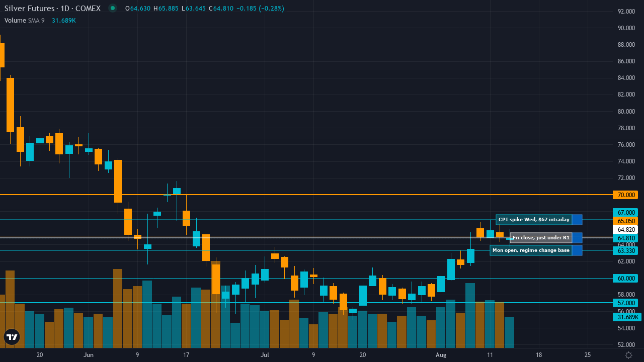The height and width of the screenshot is (362, 644).
Task: Click the green market status indicator
Action: (x=113, y=8)
